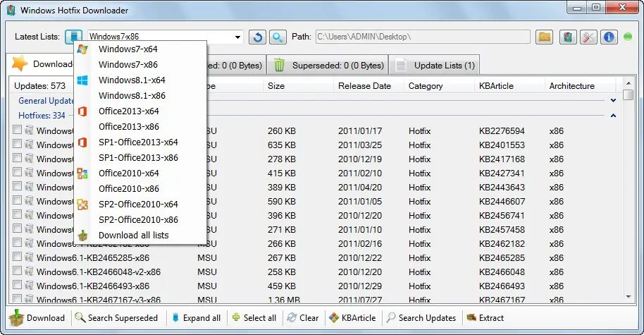Click the Office 2013 logo menu icon

pos(82,111)
